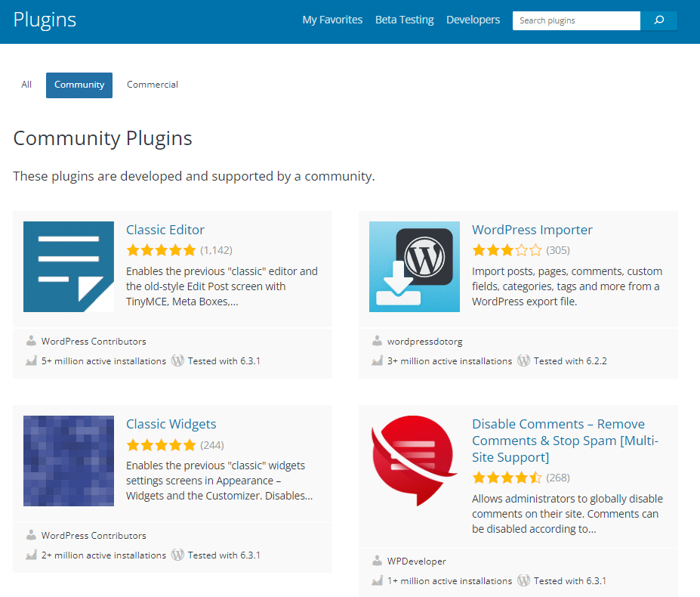
Task: Click the search magnifier button
Action: [658, 20]
